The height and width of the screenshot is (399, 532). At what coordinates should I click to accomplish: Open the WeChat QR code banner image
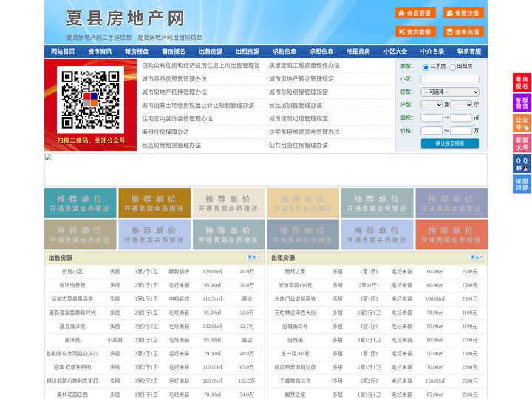91,105
